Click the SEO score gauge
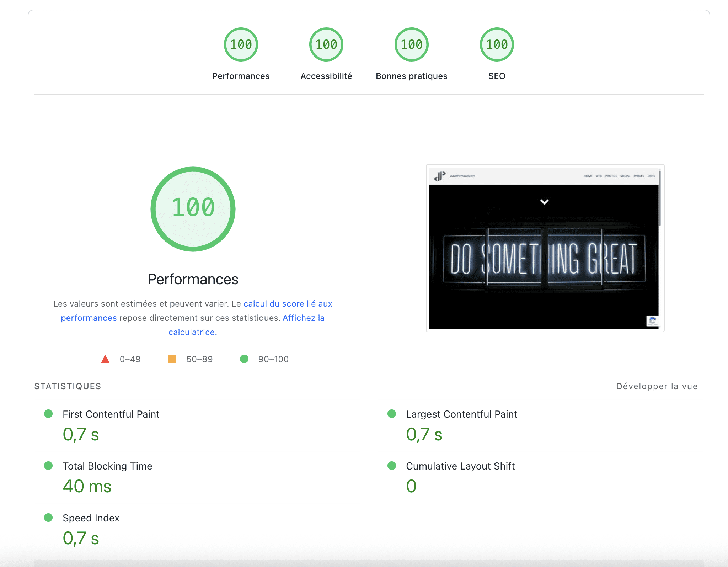Image resolution: width=728 pixels, height=567 pixels. pos(497,44)
